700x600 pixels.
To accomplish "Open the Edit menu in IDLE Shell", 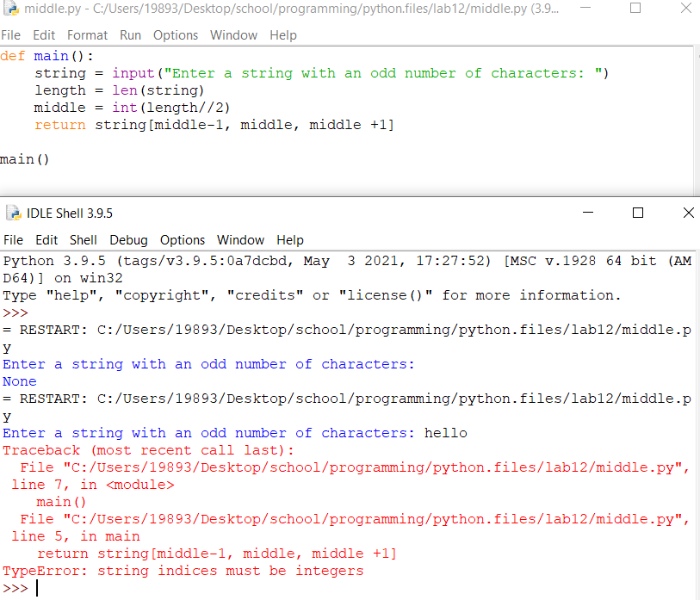I will tap(46, 240).
